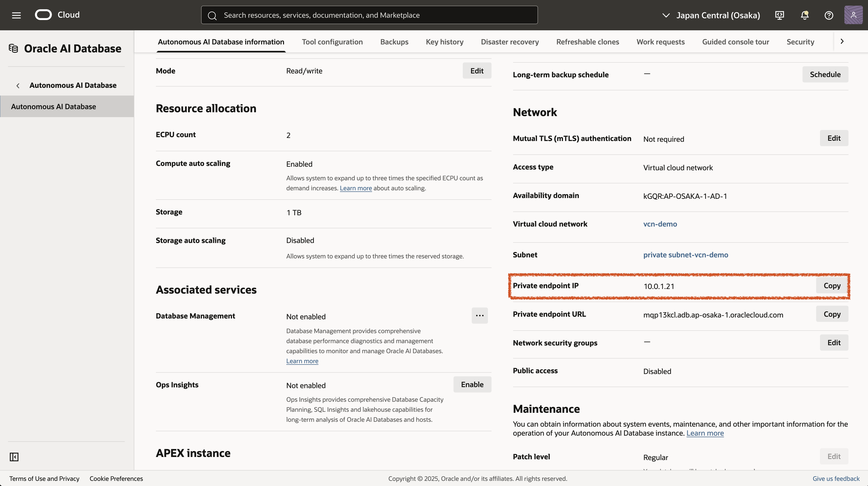Collapse the sidebar using bottom-left panel icon
The height and width of the screenshot is (486, 868).
pos(14,457)
